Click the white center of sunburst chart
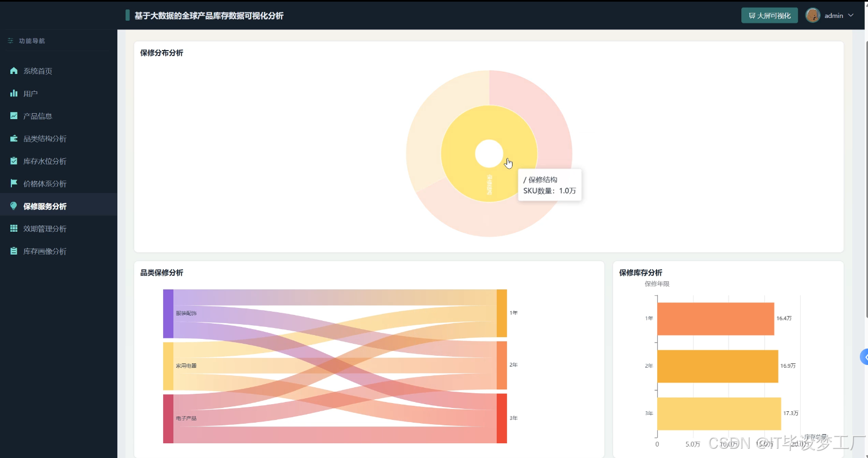This screenshot has width=868, height=458. pos(489,154)
